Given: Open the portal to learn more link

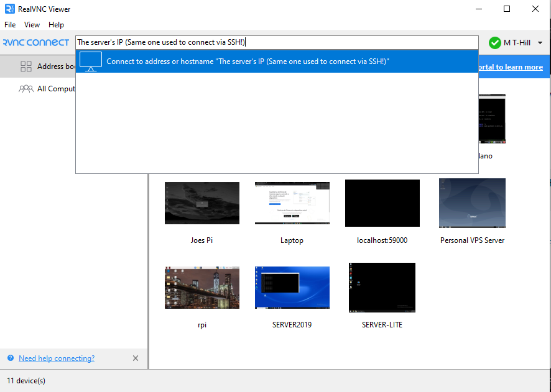Looking at the screenshot, I should tap(511, 67).
